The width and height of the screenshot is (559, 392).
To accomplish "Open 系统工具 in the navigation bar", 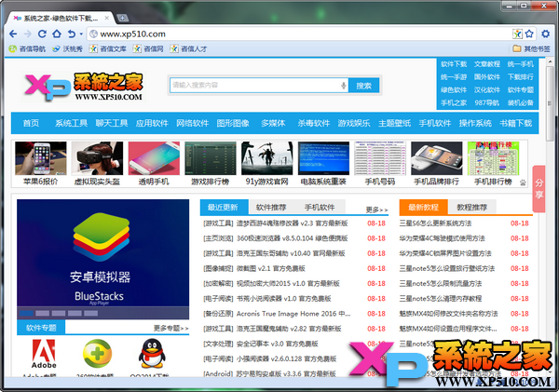I will click(x=72, y=123).
